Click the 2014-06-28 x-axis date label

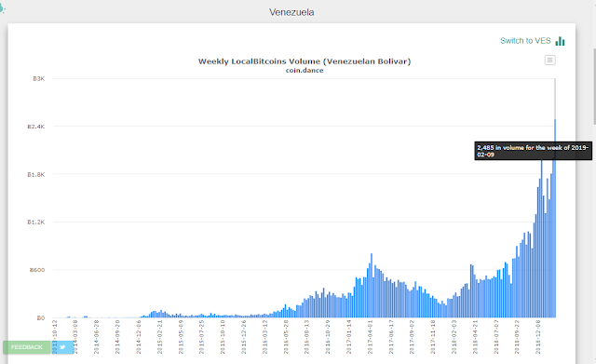pos(97,337)
